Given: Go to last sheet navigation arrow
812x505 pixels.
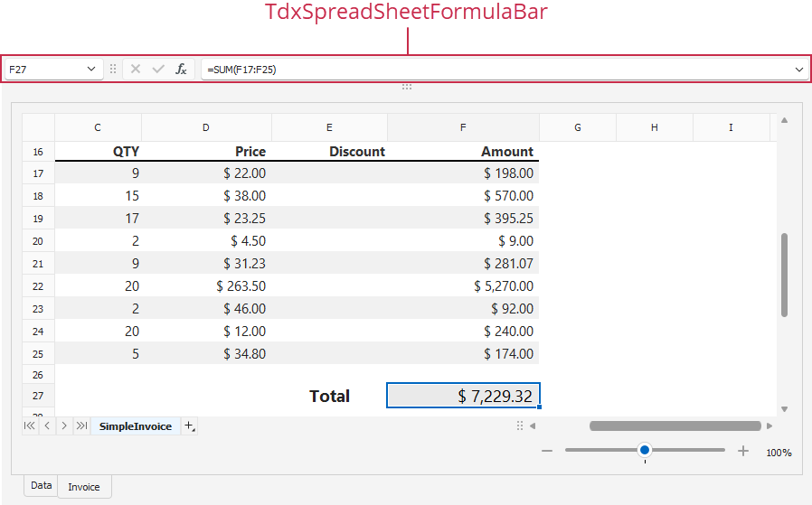Looking at the screenshot, I should (x=81, y=426).
